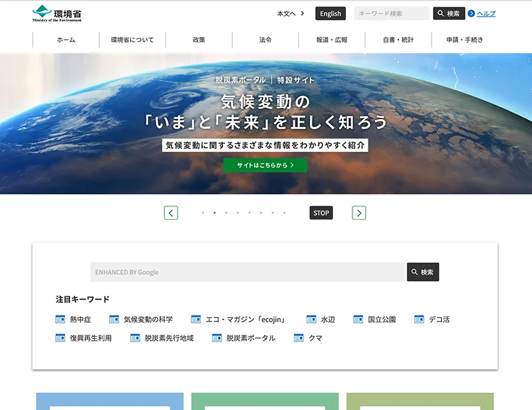This screenshot has width=532, height=410.
Task: Select the fifth carousel dot
Action: 249,212
